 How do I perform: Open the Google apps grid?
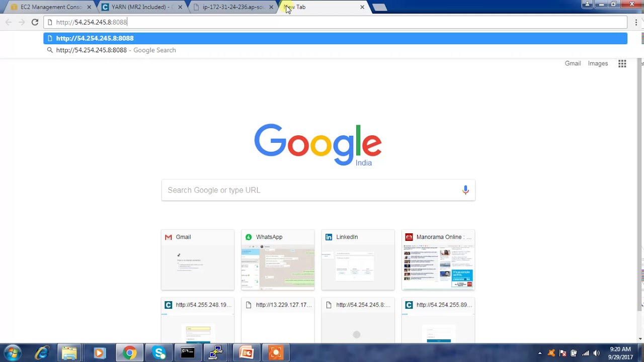click(622, 63)
